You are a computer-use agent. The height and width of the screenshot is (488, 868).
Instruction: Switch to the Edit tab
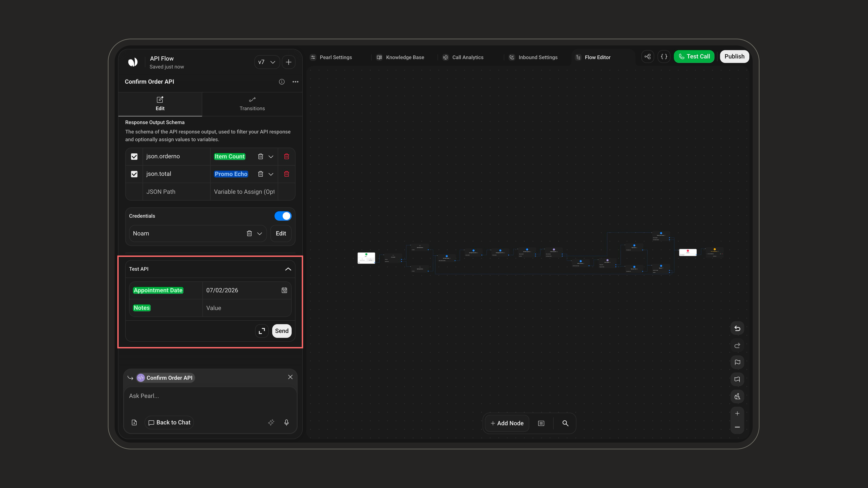[x=160, y=104]
